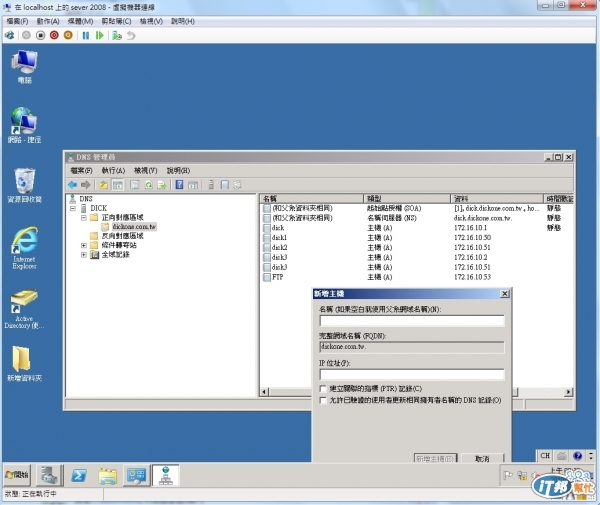This screenshot has width=600, height=505.
Task: Select the 名稱伺服器 (NS) record
Action: coord(392,218)
